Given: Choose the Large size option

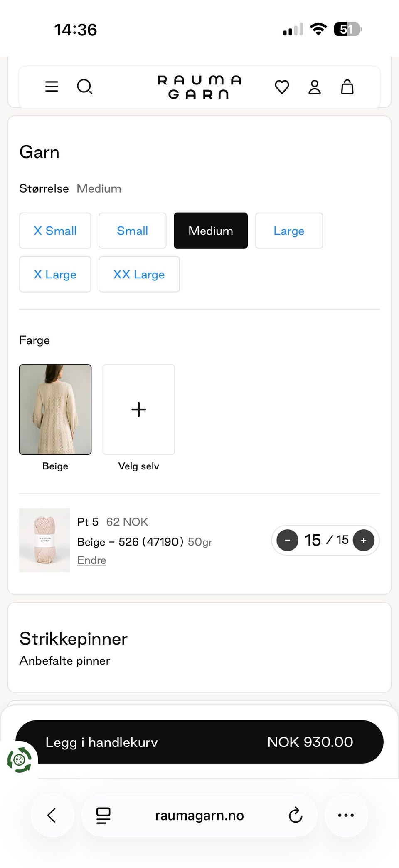Looking at the screenshot, I should pyautogui.click(x=289, y=231).
